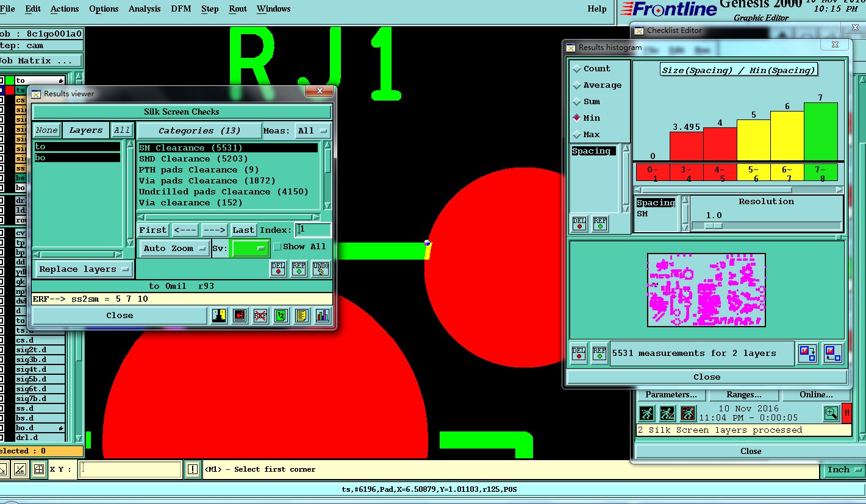Click the X Y coordinate input field
The width and height of the screenshot is (866, 504).
(x=130, y=469)
